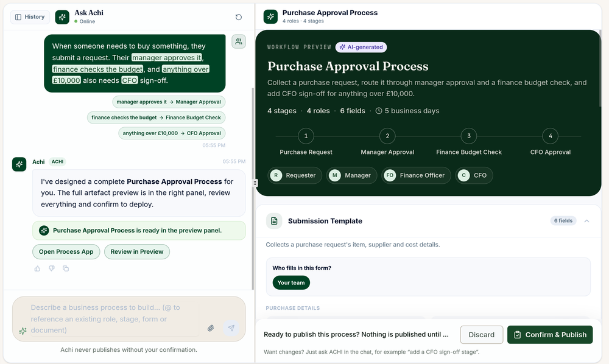Image resolution: width=609 pixels, height=364 pixels.
Task: Click the AI-generated badge
Action: (x=361, y=47)
